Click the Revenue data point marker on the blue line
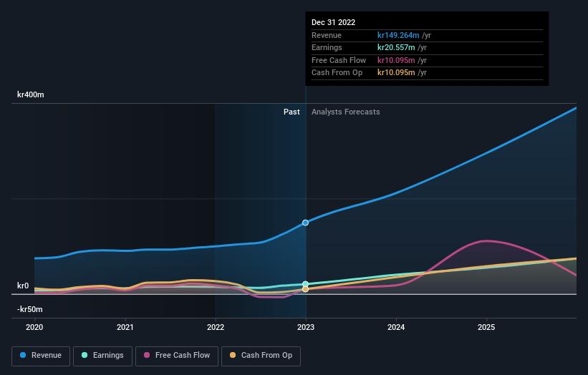This screenshot has height=375, width=588. click(x=305, y=223)
